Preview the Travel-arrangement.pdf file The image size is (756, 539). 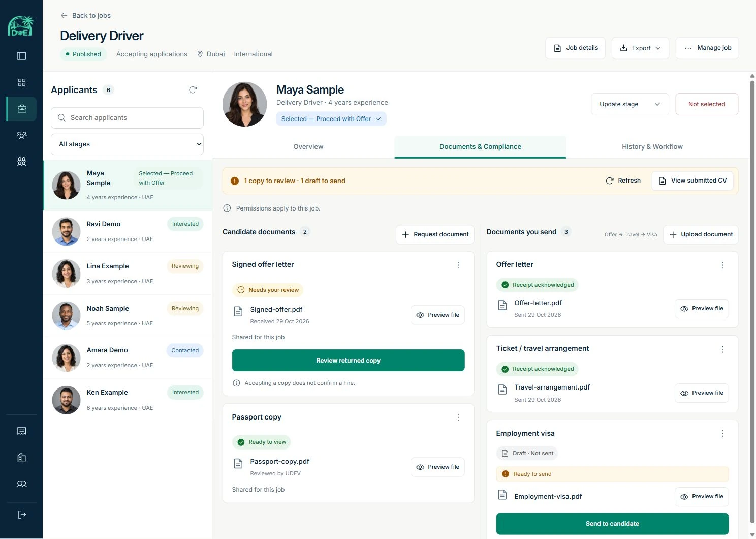tap(702, 393)
